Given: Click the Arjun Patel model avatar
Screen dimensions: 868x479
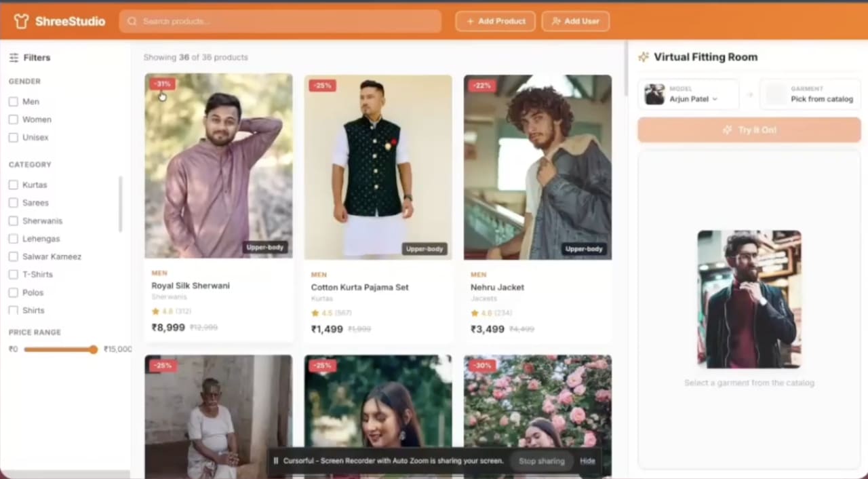Looking at the screenshot, I should click(654, 94).
